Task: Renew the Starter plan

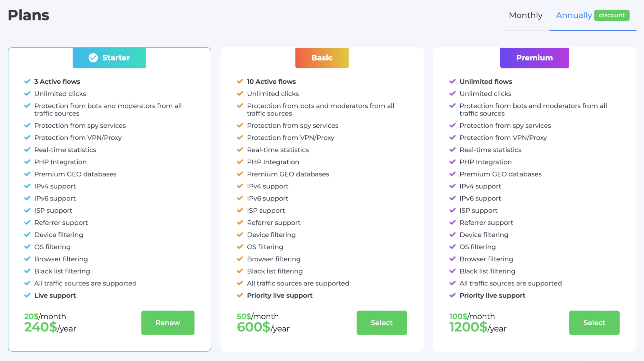Action: pos(168,323)
